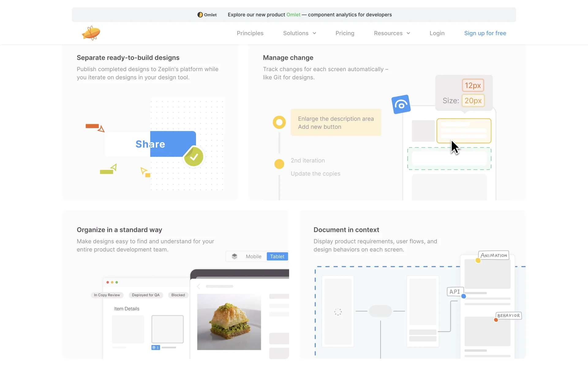Select the hollow yellow timeline circle
The image size is (588, 368).
(x=279, y=122)
